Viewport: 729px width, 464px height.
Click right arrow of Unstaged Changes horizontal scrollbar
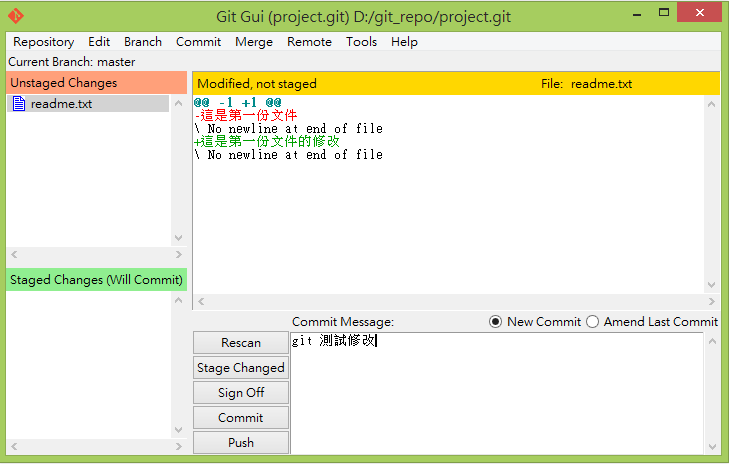(x=179, y=254)
